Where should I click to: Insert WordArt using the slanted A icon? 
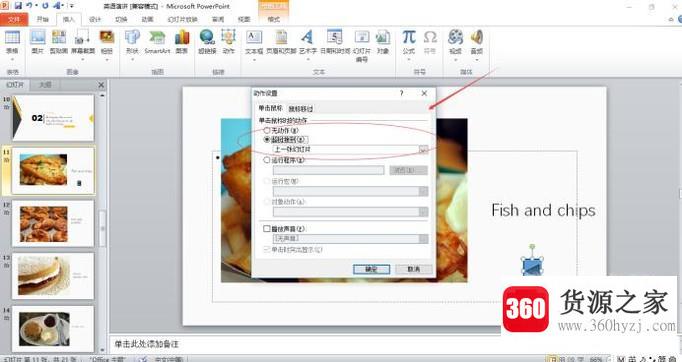[308, 42]
